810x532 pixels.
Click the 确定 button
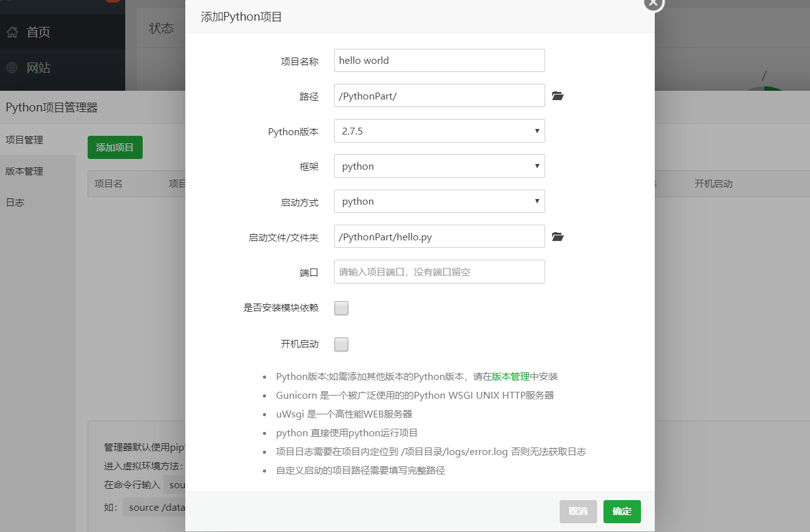pyautogui.click(x=622, y=511)
